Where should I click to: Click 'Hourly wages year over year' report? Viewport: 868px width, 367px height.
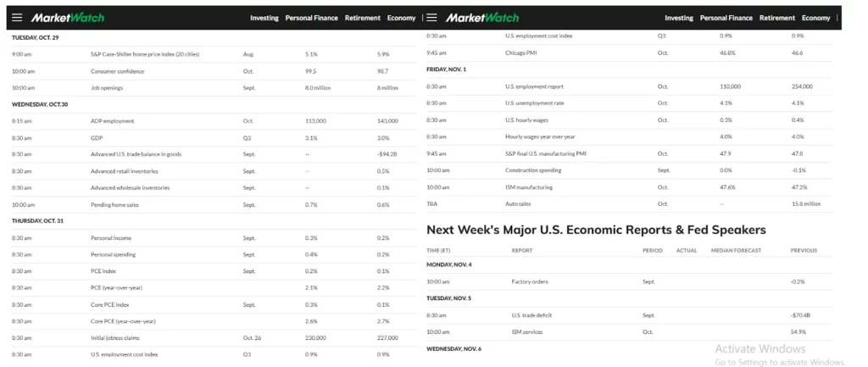point(540,136)
